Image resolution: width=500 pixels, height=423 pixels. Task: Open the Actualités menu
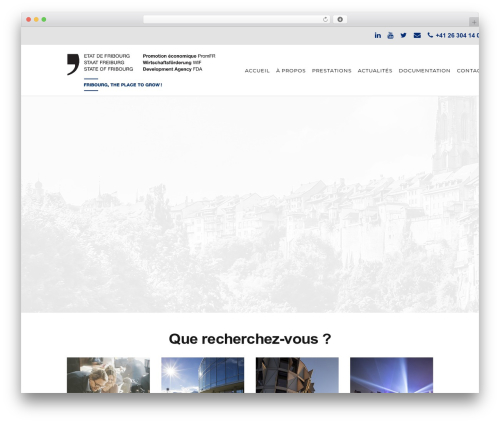pyautogui.click(x=375, y=71)
